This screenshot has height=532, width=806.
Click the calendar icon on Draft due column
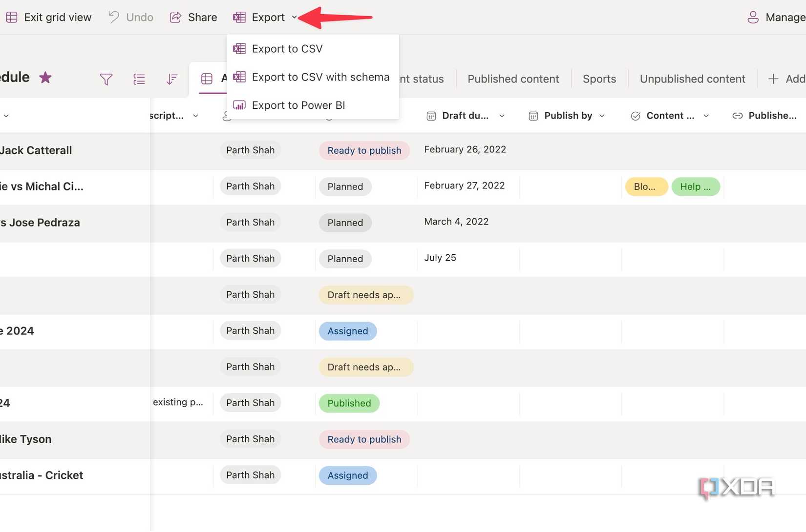(x=431, y=116)
